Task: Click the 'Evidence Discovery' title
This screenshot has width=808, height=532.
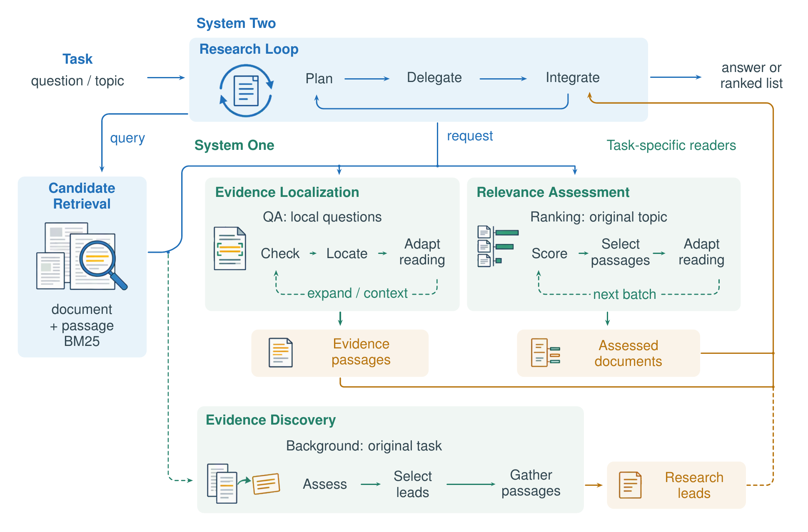Action: click(x=271, y=420)
